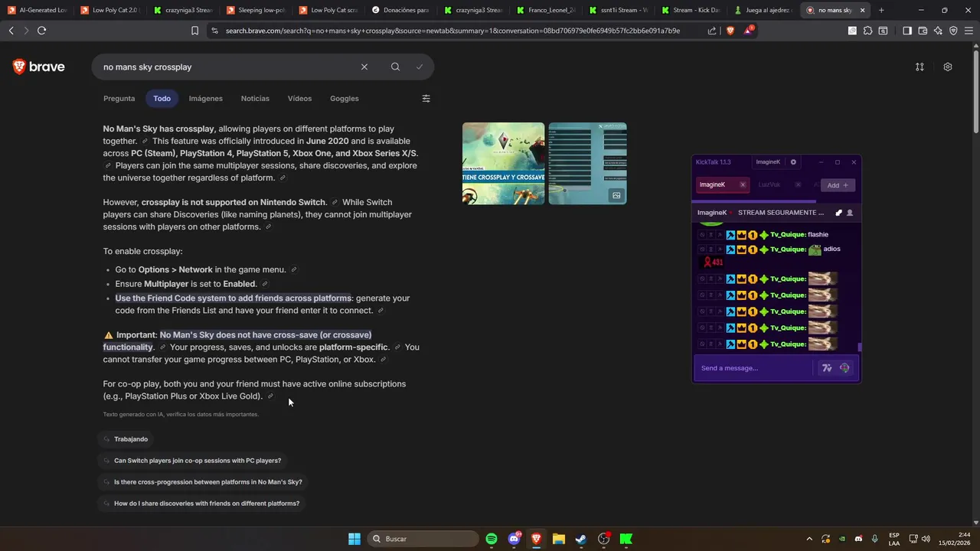Open Brave Search settings gear

click(x=948, y=67)
